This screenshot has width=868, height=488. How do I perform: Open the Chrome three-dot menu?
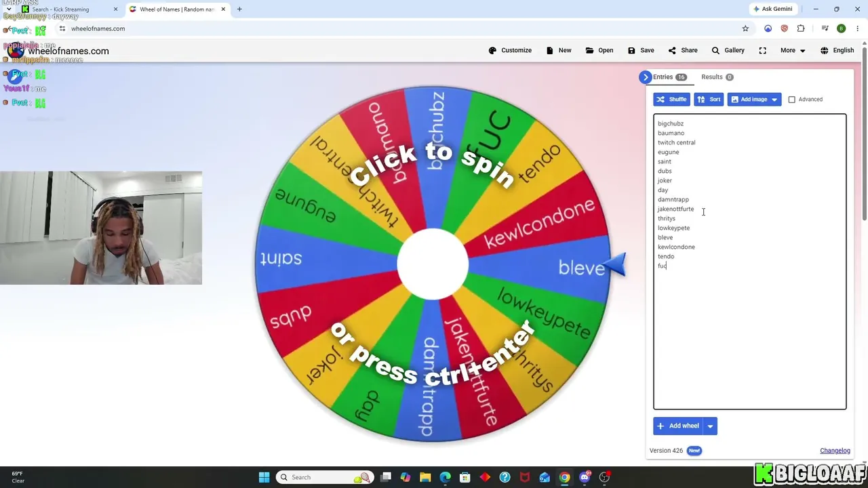pyautogui.click(x=858, y=28)
